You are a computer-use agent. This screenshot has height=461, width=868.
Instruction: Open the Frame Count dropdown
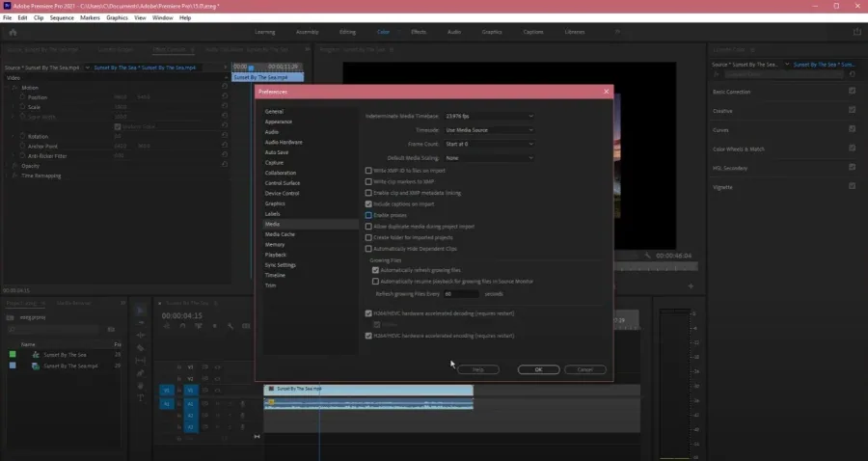(489, 144)
